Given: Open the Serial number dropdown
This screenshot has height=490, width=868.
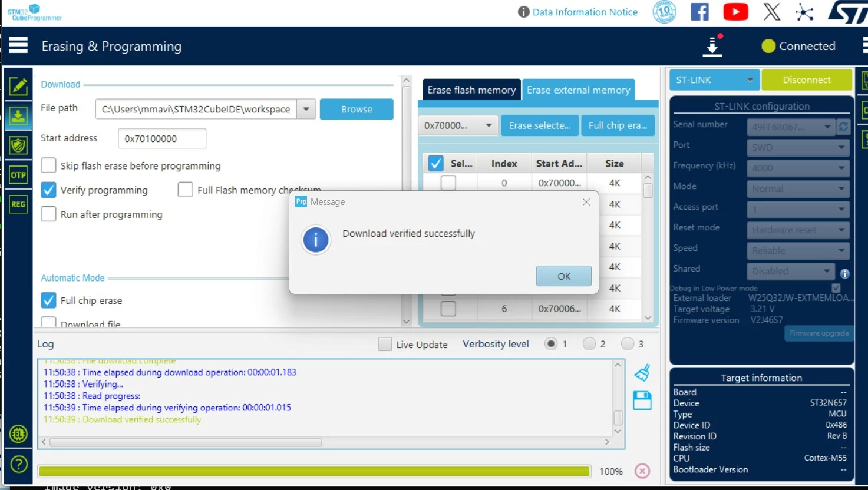Looking at the screenshot, I should pyautogui.click(x=791, y=127).
